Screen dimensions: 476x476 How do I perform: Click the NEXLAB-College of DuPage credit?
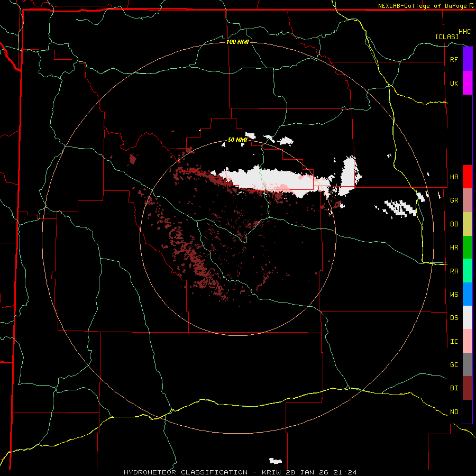click(x=423, y=6)
